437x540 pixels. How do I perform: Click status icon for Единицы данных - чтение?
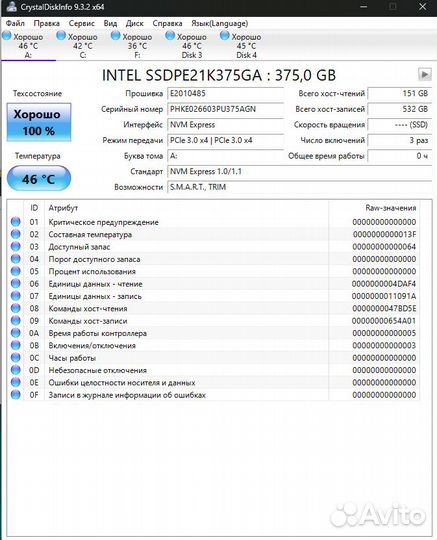pyautogui.click(x=15, y=284)
